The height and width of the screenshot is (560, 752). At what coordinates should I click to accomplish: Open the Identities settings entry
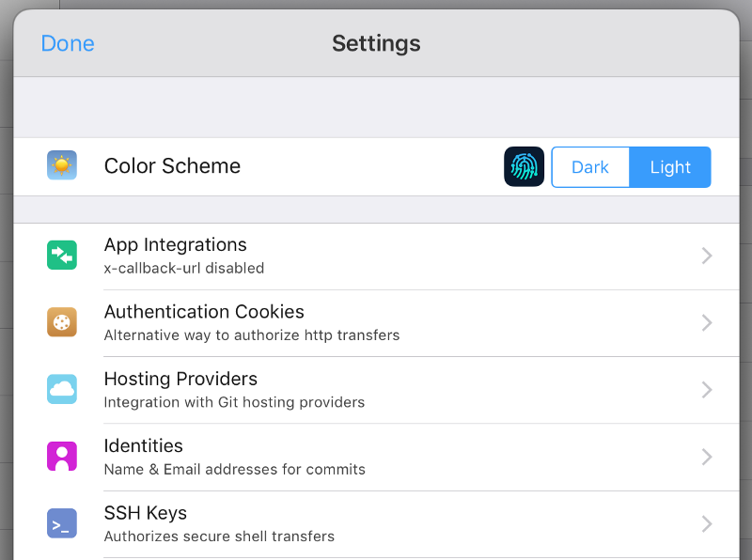tap(377, 457)
